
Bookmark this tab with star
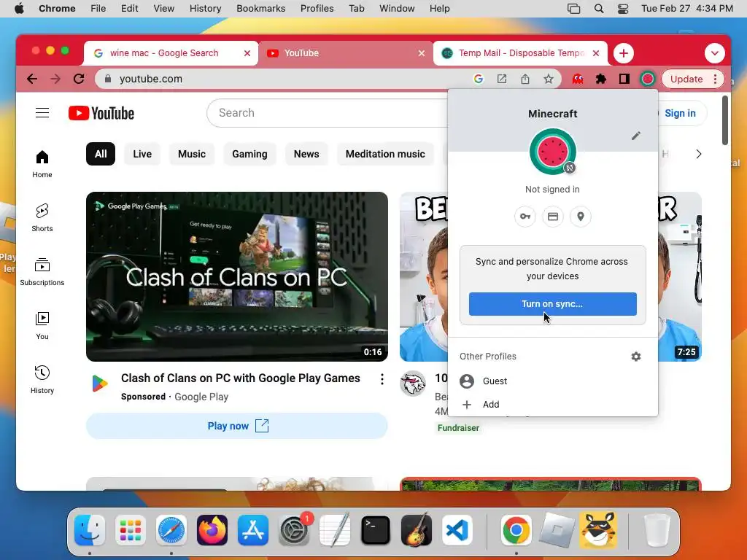click(549, 79)
